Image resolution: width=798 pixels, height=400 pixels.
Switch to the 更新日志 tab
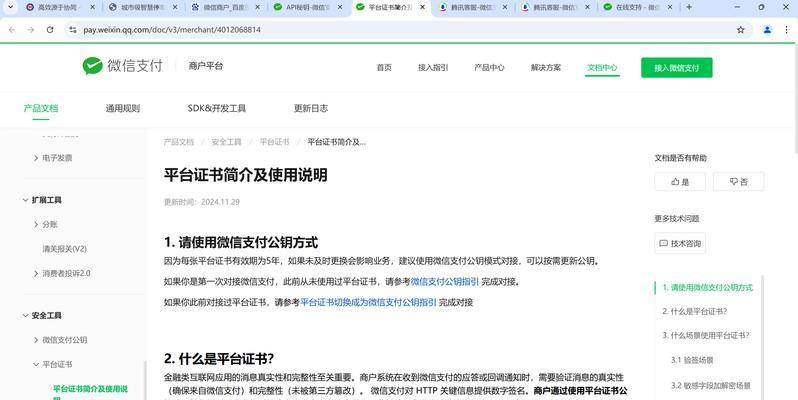(311, 108)
